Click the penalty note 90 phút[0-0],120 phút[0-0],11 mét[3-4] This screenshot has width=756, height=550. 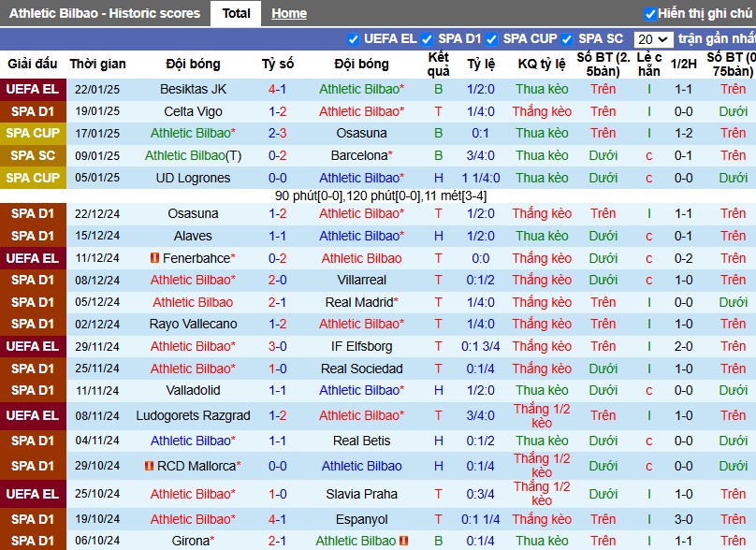381,195
